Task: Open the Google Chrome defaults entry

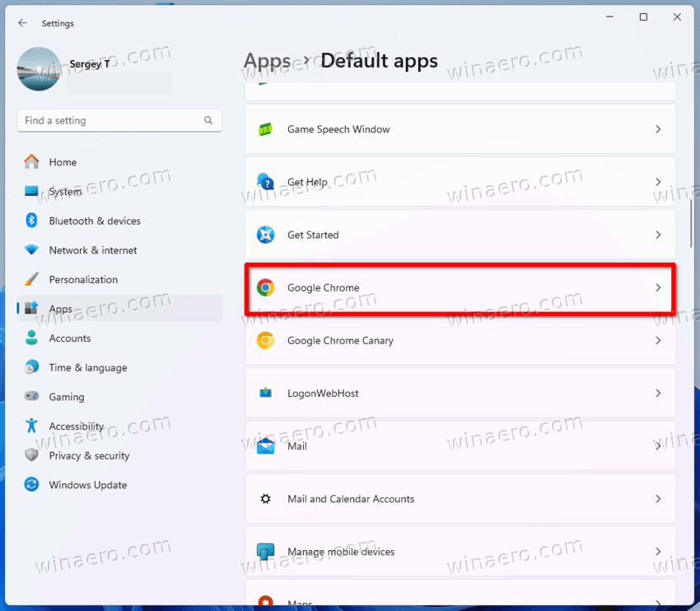Action: [x=460, y=287]
